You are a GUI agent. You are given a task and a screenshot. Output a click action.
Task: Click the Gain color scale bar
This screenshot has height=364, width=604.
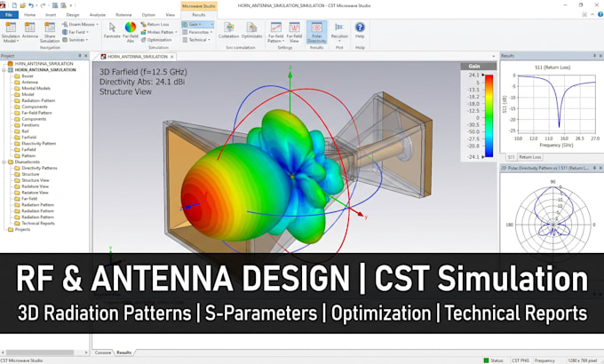[x=489, y=116]
